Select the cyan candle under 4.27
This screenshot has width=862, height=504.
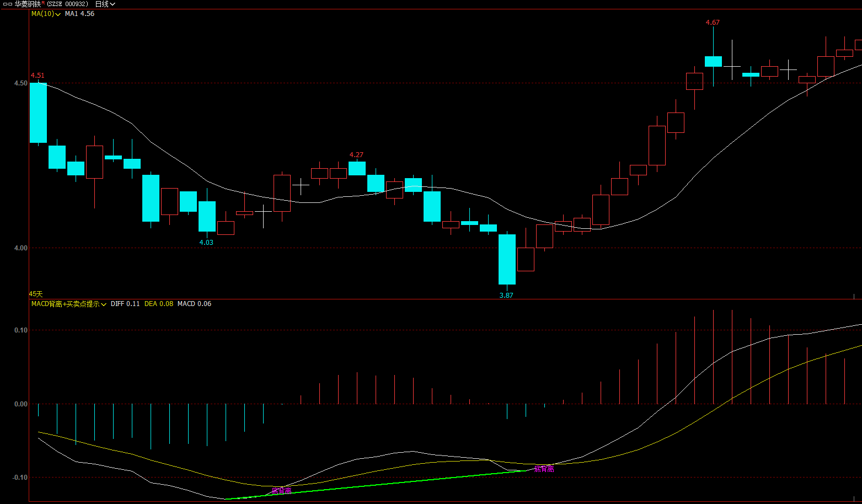coord(357,168)
